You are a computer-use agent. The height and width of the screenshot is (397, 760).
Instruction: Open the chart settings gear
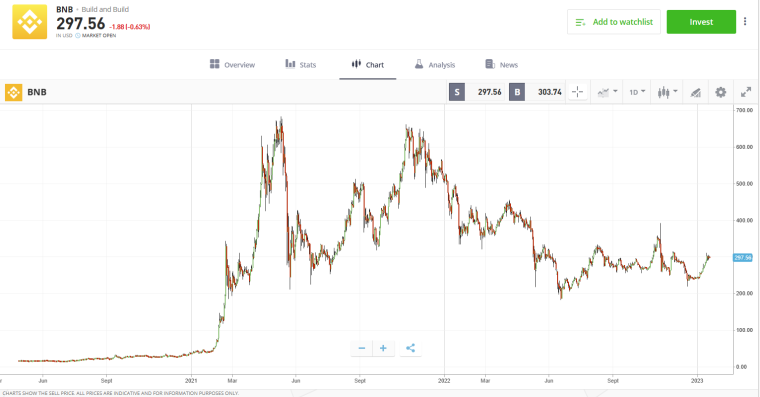pos(721,92)
